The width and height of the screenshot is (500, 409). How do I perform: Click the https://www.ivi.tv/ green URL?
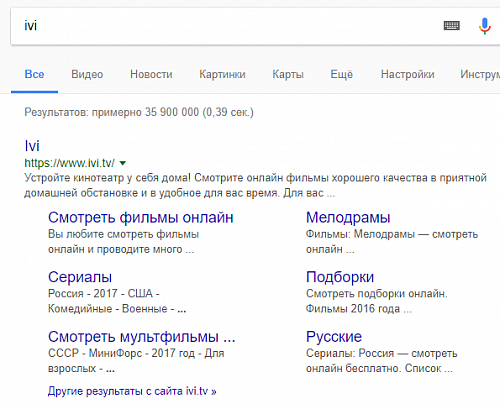point(69,163)
